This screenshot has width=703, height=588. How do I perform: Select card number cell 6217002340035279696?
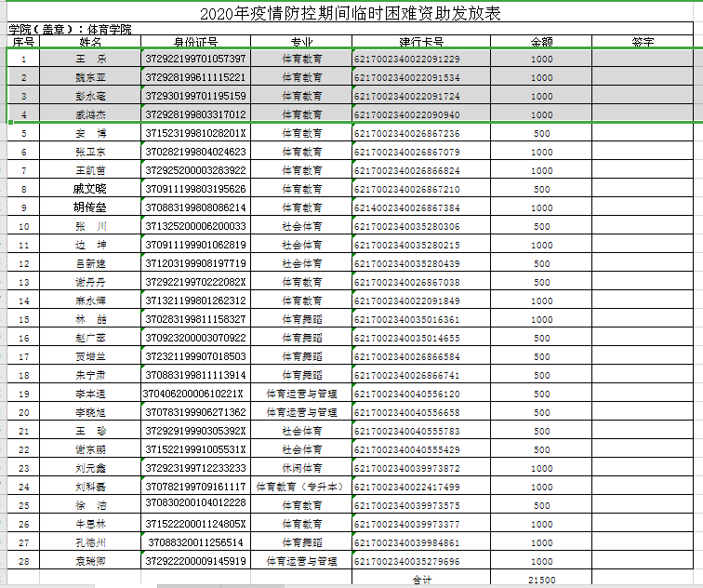pos(406,561)
